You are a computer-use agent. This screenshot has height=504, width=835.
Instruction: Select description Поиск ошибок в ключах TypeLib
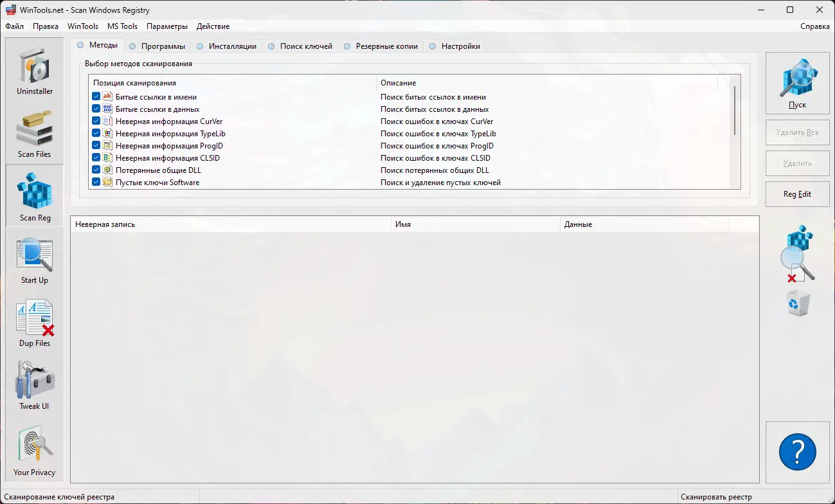click(438, 134)
